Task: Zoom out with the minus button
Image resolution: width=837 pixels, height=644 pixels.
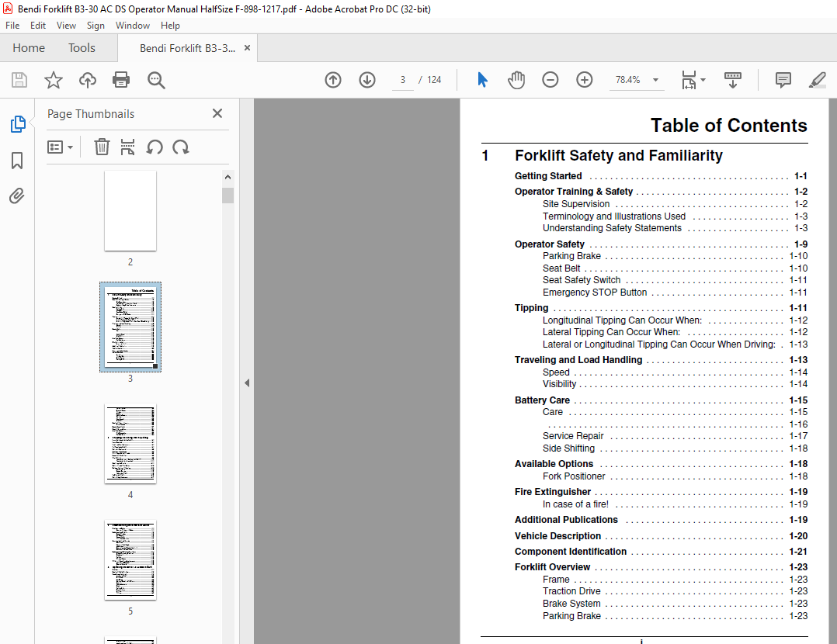Action: click(550, 80)
